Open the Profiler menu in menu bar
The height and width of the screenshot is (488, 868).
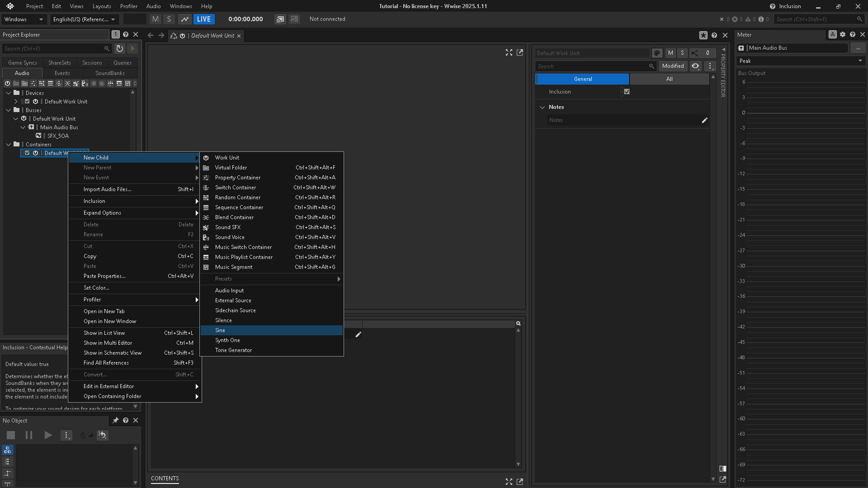pos(128,6)
